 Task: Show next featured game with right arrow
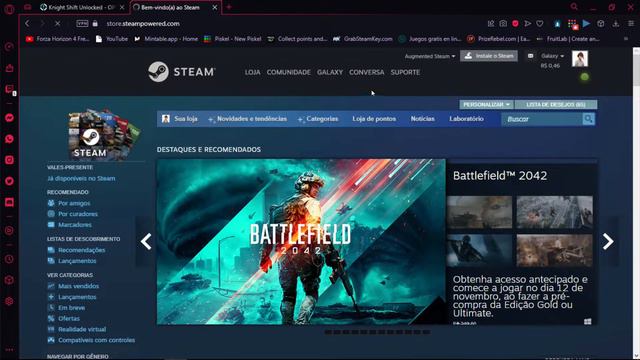[x=608, y=242]
